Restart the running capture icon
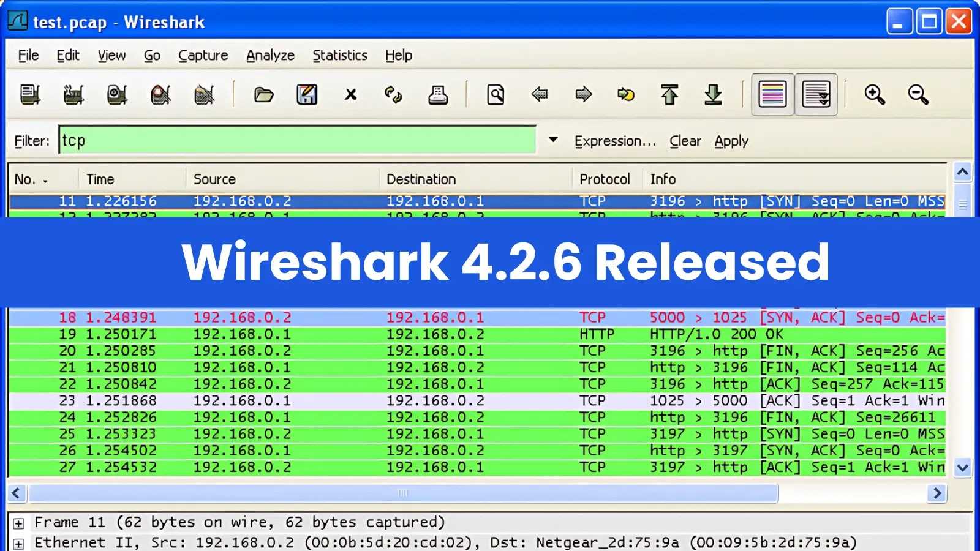 click(x=204, y=95)
